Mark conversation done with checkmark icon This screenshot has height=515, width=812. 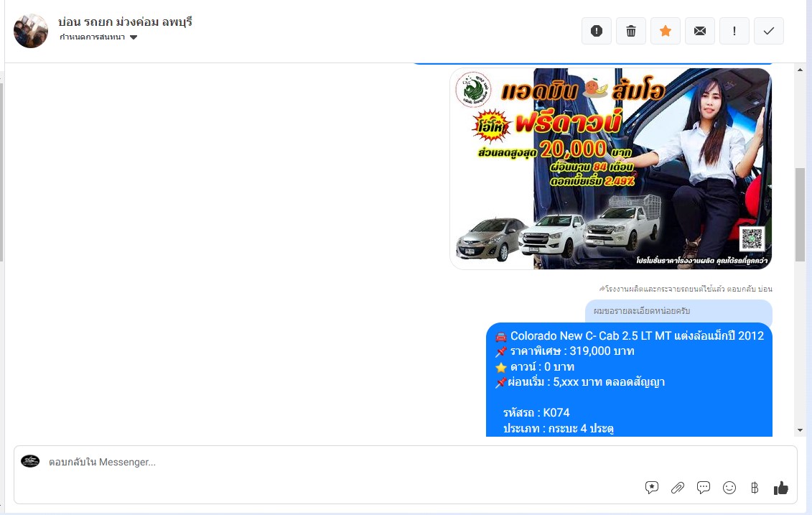coord(768,31)
